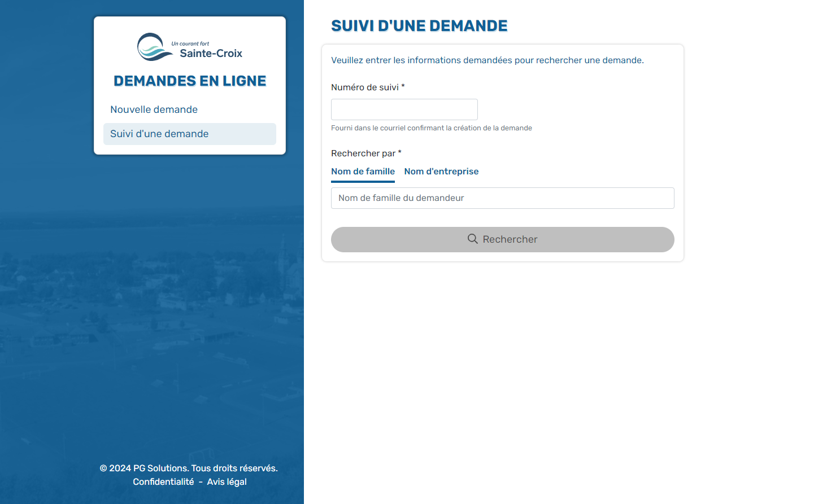Image resolution: width=840 pixels, height=504 pixels.
Task: Open the Avis légal link
Action: pyautogui.click(x=227, y=481)
